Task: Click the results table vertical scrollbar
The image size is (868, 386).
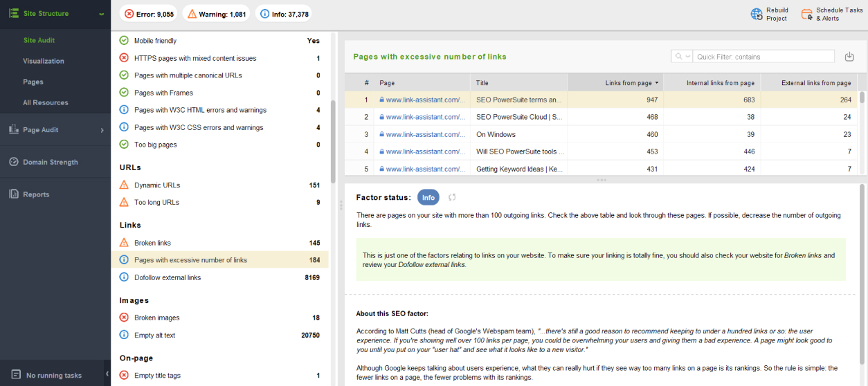Action: [862, 98]
